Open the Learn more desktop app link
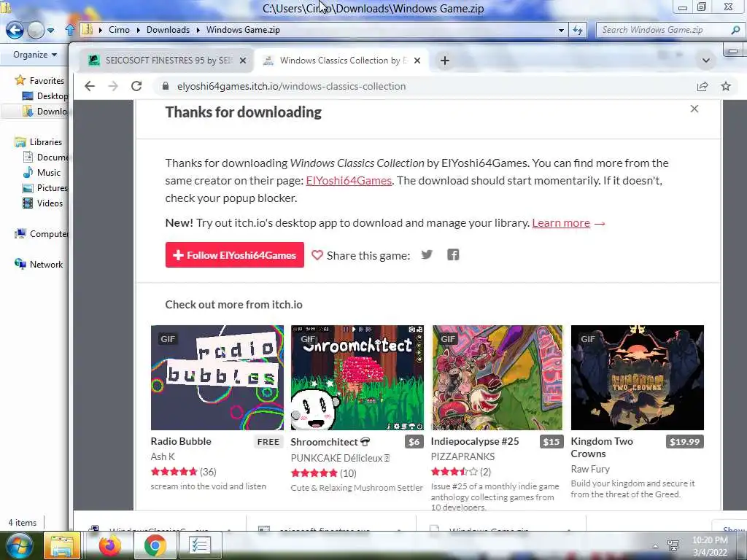Image resolution: width=747 pixels, height=560 pixels. tap(561, 223)
